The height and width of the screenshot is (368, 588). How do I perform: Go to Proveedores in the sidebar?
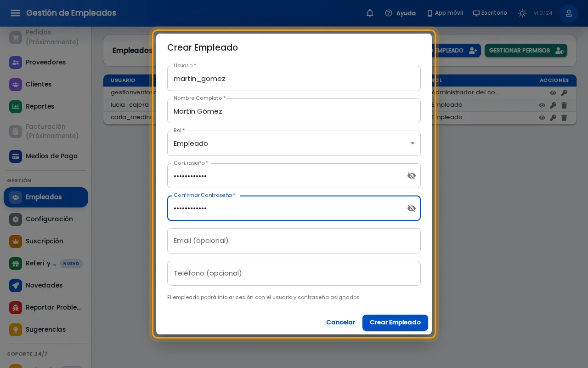coord(46,62)
